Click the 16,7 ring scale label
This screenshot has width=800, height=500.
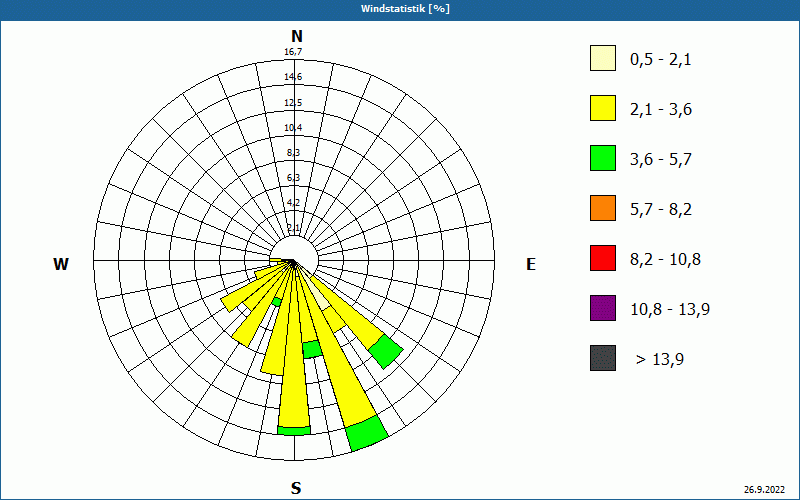pos(293,52)
